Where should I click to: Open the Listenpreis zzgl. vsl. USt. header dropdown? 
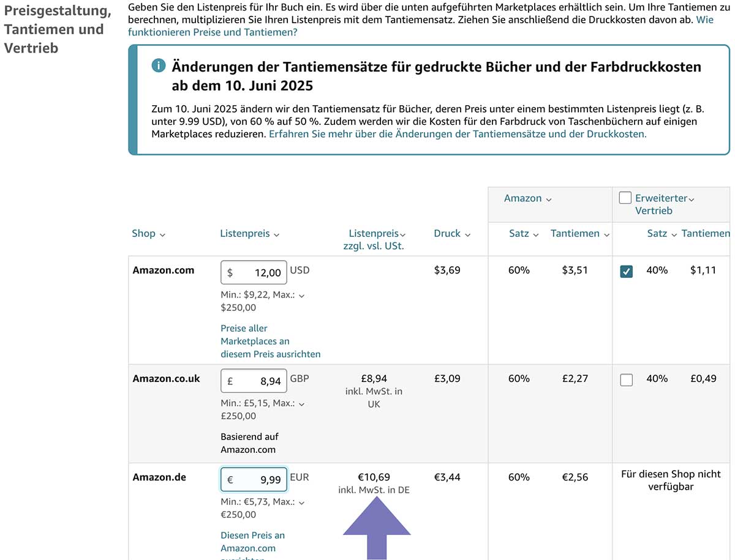[x=402, y=234]
